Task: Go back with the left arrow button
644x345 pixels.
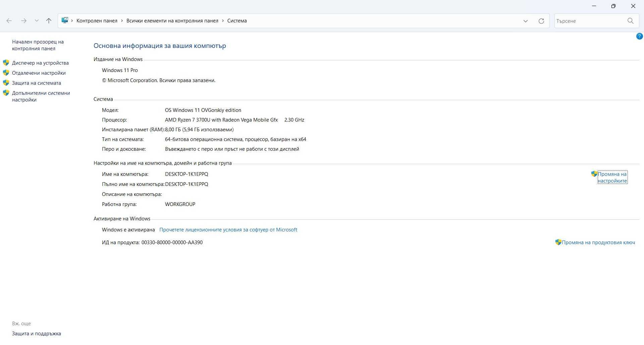Action: click(x=9, y=21)
